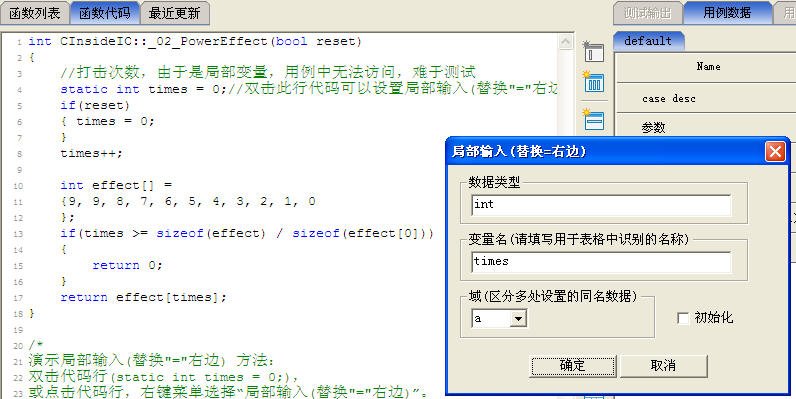Image resolution: width=796 pixels, height=399 pixels.
Task: Click the 确定 button
Action: pyautogui.click(x=573, y=365)
